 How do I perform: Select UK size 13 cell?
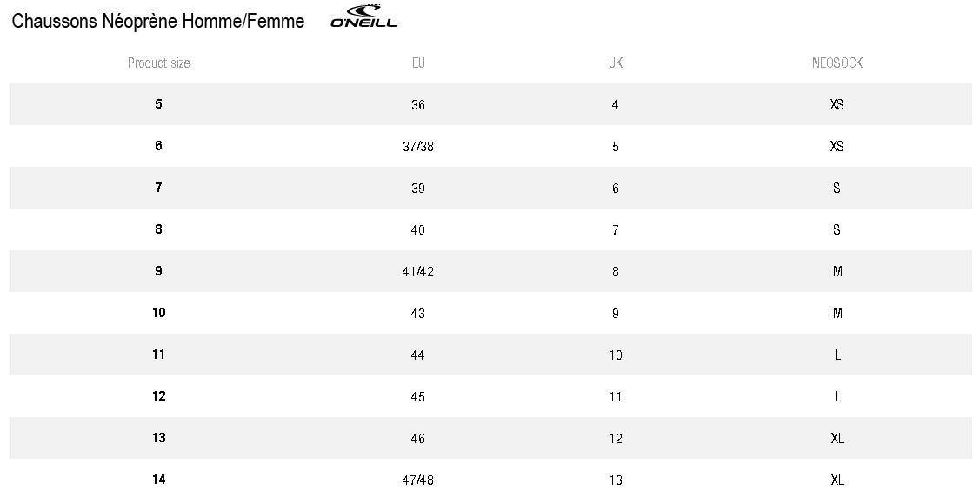(616, 480)
